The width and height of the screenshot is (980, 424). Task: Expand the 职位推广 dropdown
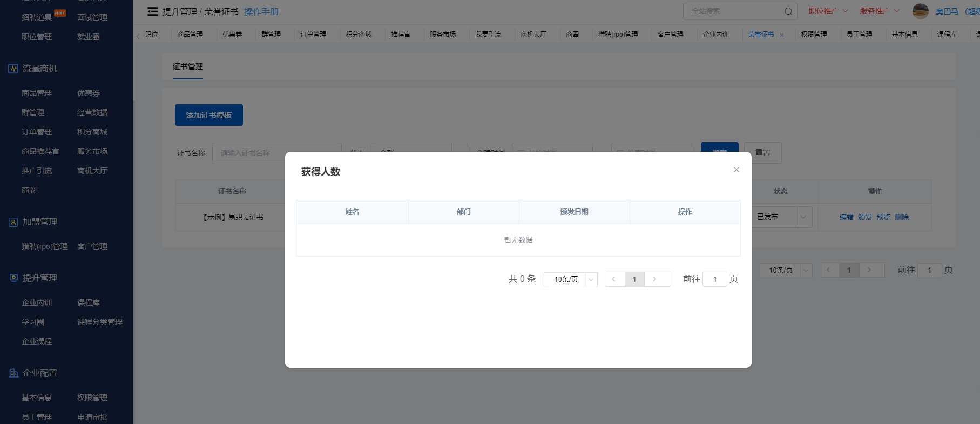pyautogui.click(x=828, y=11)
